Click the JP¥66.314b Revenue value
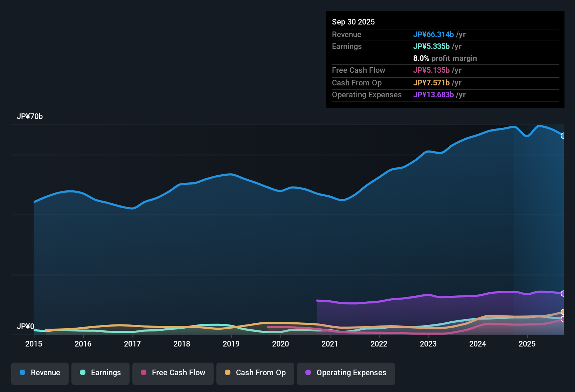575x392 pixels. 434,35
